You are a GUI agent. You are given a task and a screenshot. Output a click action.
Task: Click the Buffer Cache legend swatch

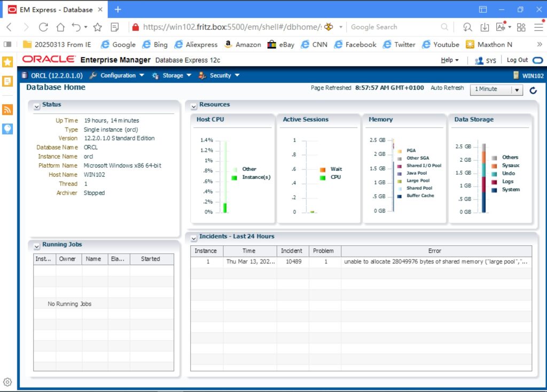pyautogui.click(x=400, y=196)
